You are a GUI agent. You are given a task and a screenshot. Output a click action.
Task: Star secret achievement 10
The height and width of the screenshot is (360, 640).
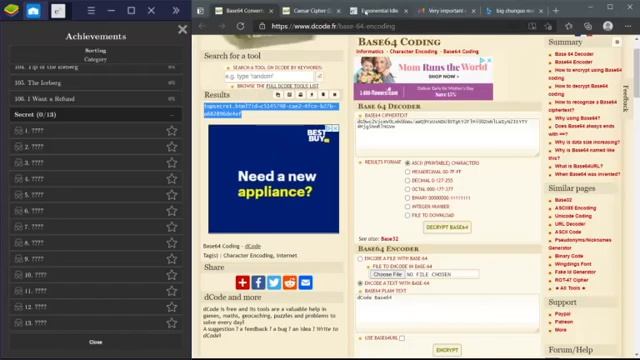[x=172, y=275]
